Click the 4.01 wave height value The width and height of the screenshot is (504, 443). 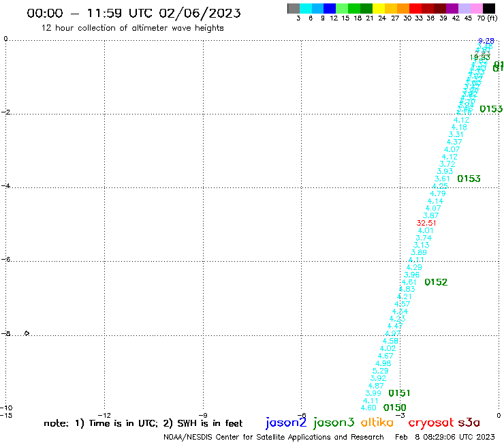426,230
